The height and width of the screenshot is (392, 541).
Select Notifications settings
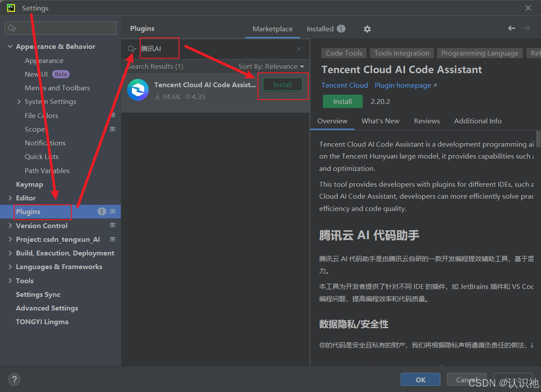tap(45, 143)
